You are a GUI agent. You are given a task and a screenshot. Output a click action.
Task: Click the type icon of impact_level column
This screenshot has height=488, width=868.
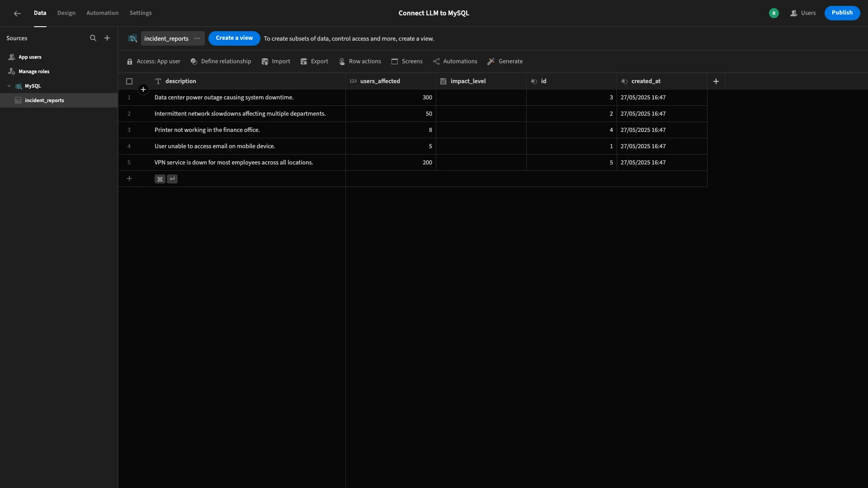tap(443, 82)
